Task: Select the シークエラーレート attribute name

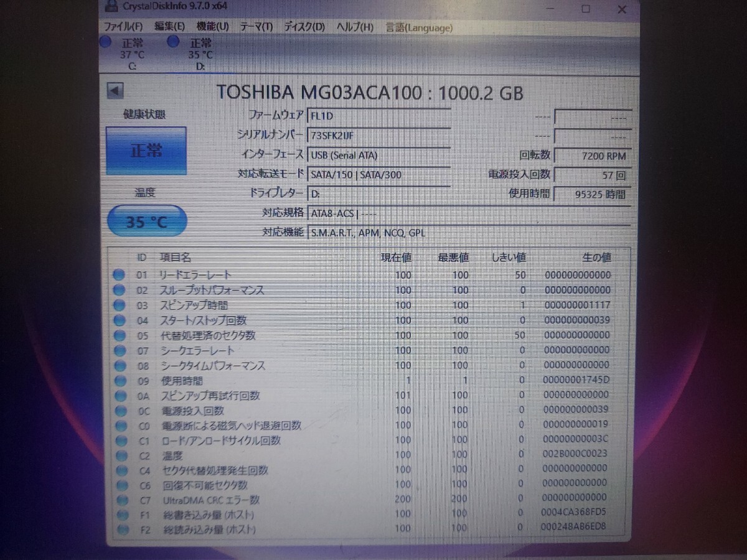Action: [197, 350]
